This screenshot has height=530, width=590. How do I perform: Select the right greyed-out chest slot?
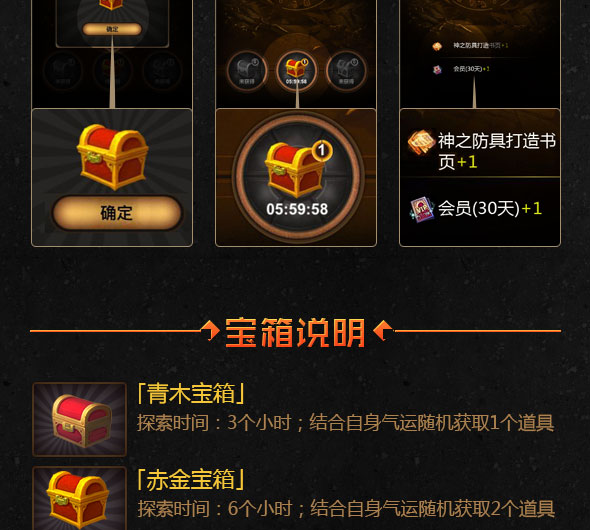(x=346, y=70)
